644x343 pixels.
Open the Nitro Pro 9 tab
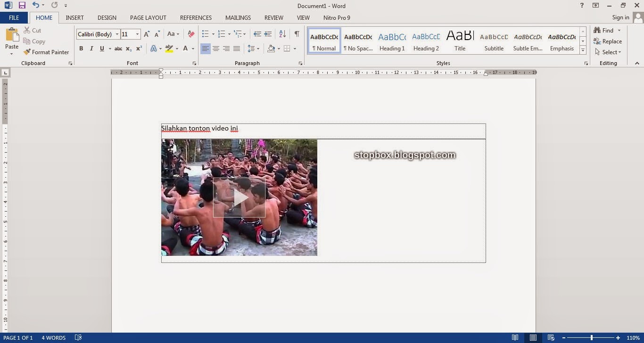coord(337,18)
